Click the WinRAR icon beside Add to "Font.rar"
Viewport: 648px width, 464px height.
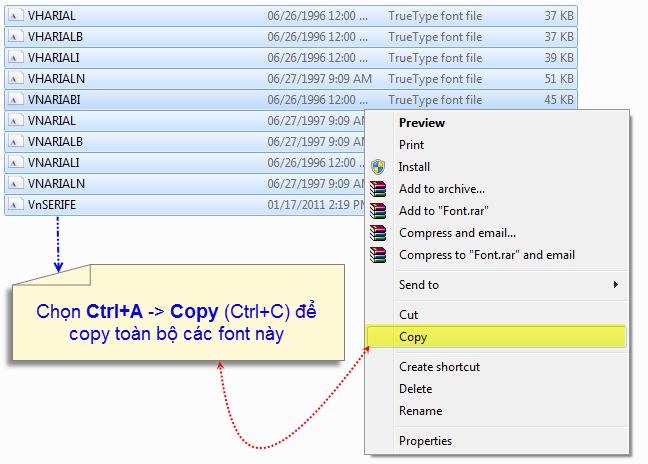[378, 211]
